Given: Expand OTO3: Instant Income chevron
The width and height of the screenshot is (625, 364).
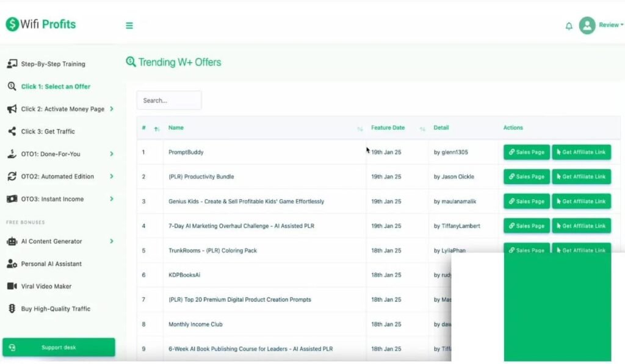Looking at the screenshot, I should tap(112, 199).
